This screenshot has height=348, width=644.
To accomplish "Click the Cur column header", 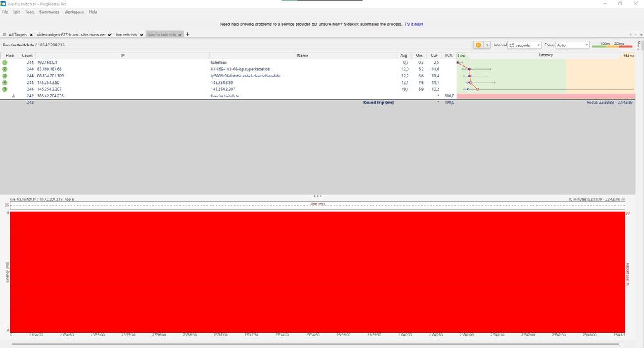I will [434, 56].
